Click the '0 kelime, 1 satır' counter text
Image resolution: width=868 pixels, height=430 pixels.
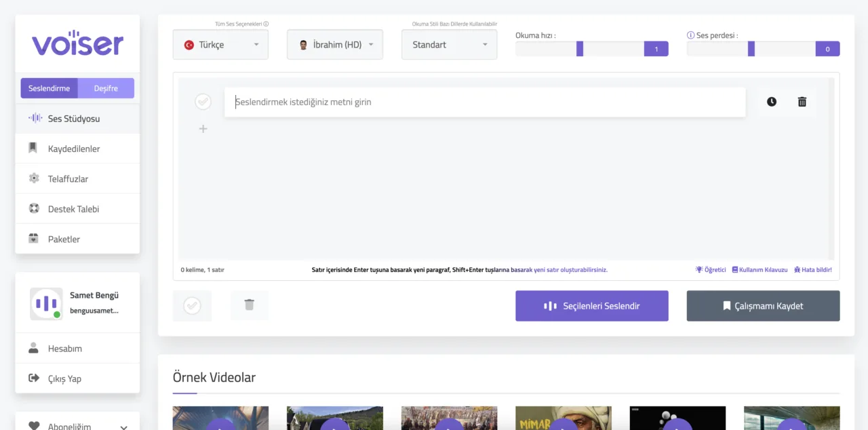(x=202, y=270)
